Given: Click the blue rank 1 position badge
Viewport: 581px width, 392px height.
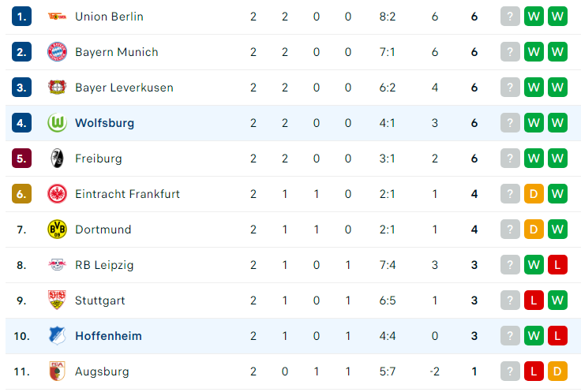Looking at the screenshot, I should [x=21, y=17].
